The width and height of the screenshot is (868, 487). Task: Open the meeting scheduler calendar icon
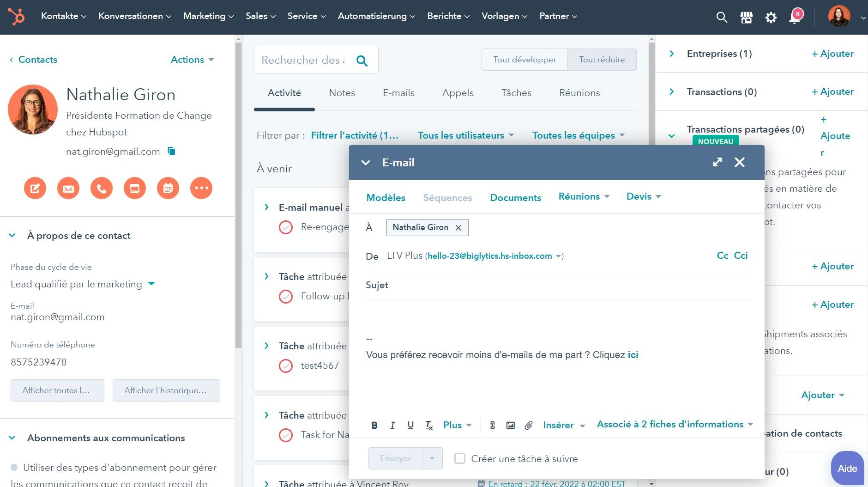coord(168,188)
